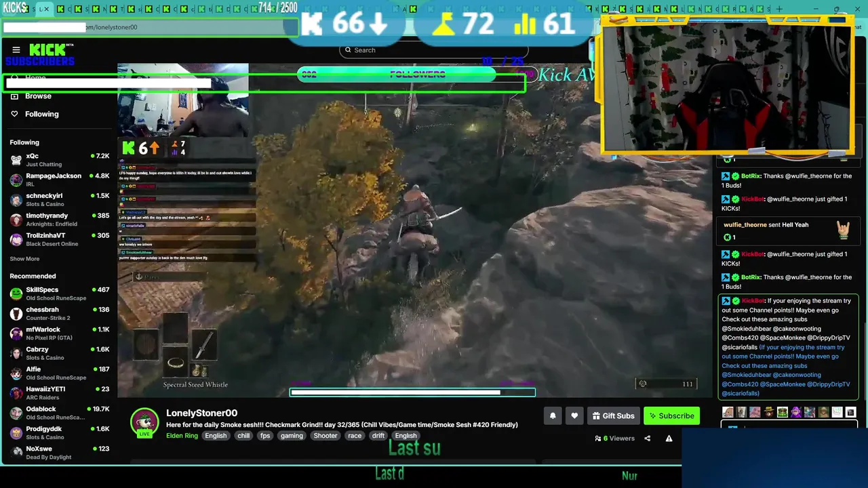Click LonelyStoner00 live profile avatar
The image size is (868, 488).
(x=144, y=422)
